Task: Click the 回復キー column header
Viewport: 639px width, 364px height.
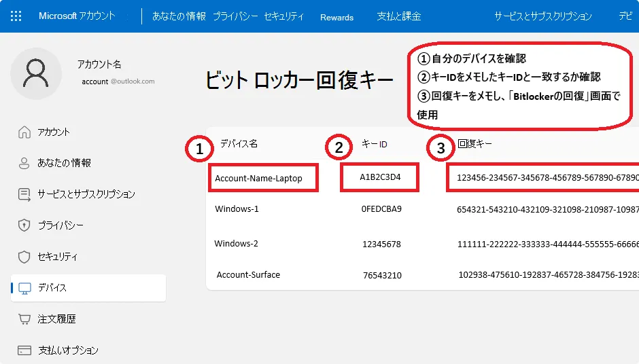Action: click(x=474, y=144)
